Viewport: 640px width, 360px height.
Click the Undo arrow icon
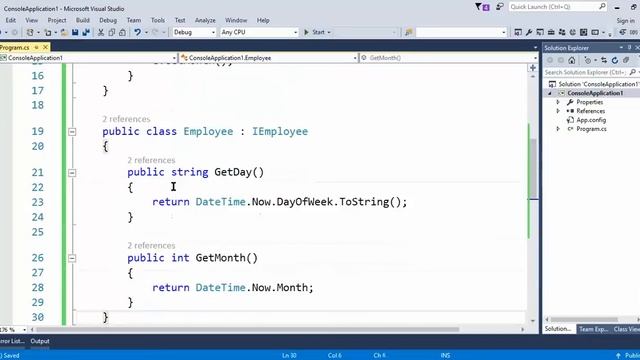point(137,32)
